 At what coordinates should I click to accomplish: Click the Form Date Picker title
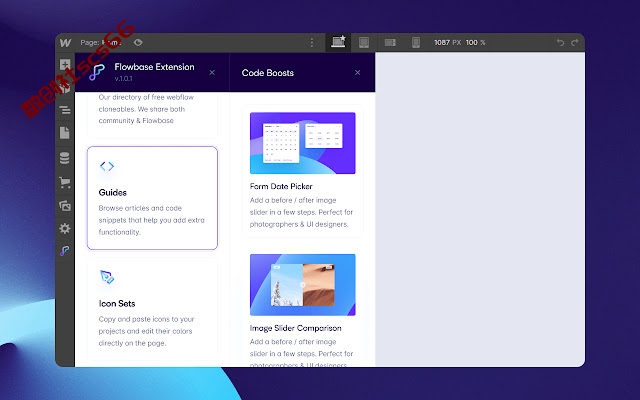[281, 186]
